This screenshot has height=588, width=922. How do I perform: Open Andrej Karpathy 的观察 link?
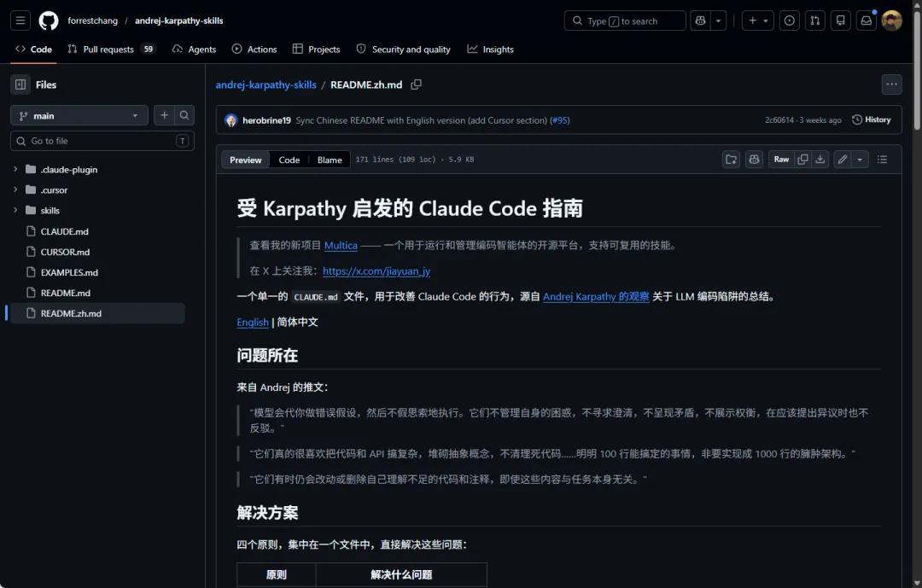tap(596, 297)
